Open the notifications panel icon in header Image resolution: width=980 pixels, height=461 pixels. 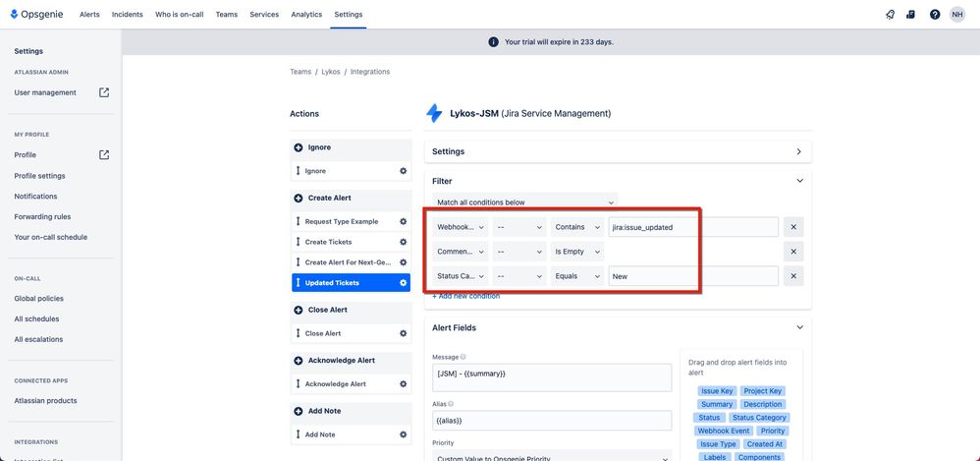910,15
